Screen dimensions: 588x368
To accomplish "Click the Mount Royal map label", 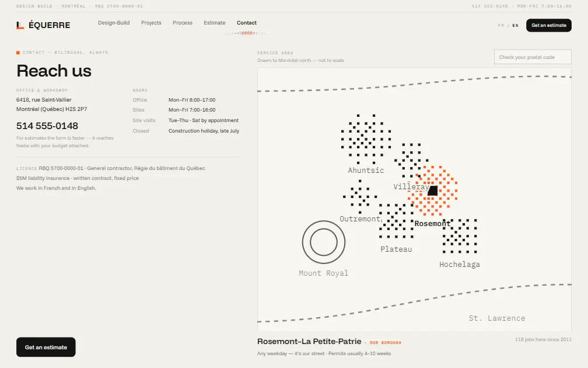I will pos(324,273).
